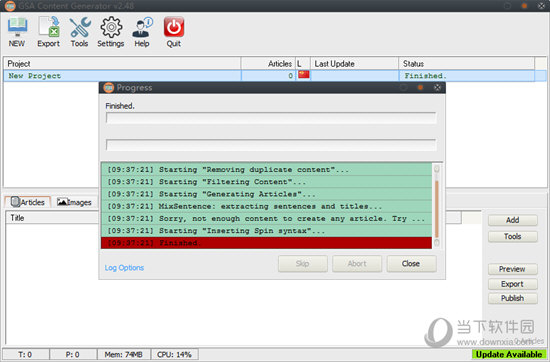Select the red Finished. log line
This screenshot has width=550, height=362.
point(266,243)
